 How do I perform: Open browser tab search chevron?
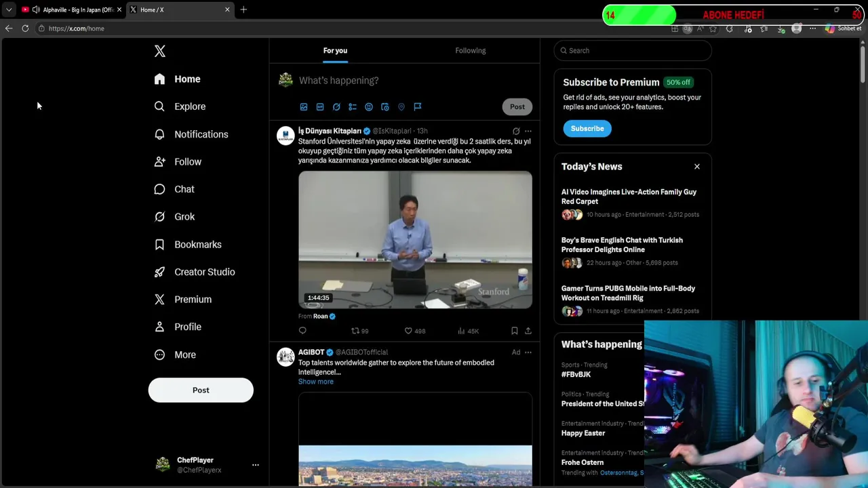coord(9,9)
